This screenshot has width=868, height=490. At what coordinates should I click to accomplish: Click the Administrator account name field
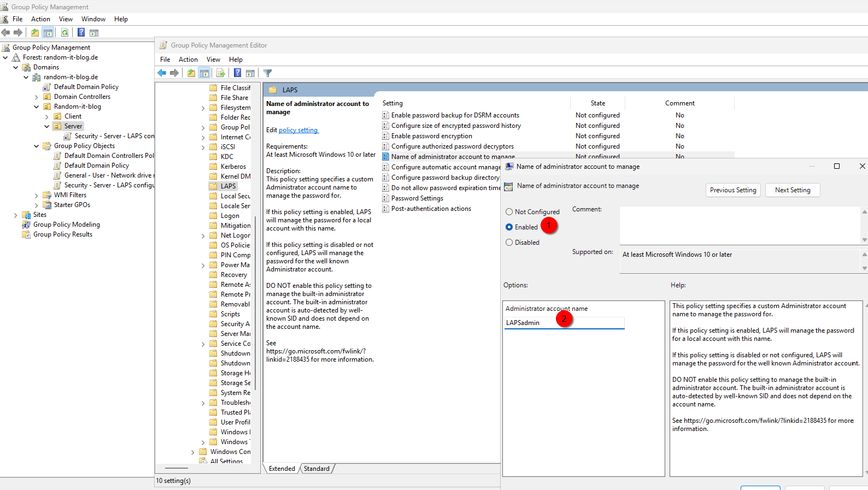pyautogui.click(x=564, y=323)
